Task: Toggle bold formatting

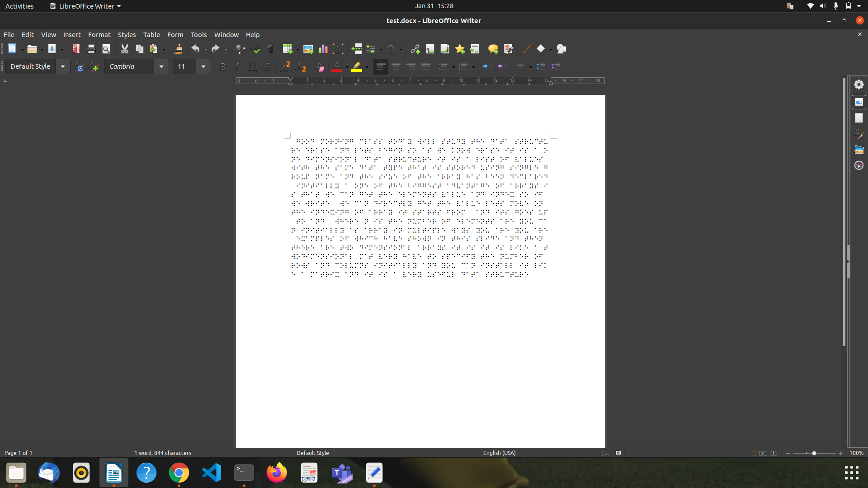Action: coord(222,67)
